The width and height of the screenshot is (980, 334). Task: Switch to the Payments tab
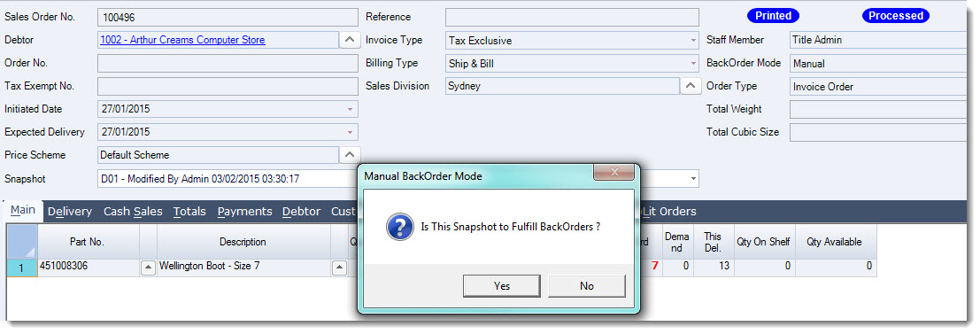click(x=244, y=212)
